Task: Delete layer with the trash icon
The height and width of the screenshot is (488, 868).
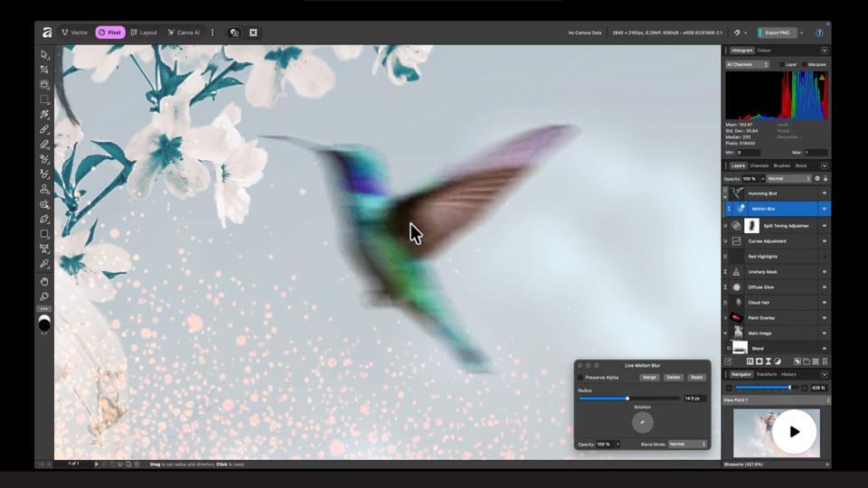Action: pyautogui.click(x=825, y=361)
